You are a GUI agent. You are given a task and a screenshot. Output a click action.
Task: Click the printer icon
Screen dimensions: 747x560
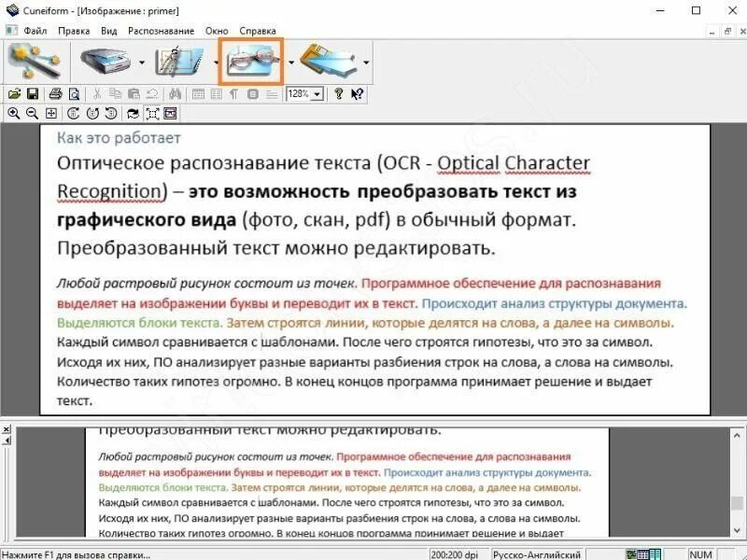[x=56, y=94]
